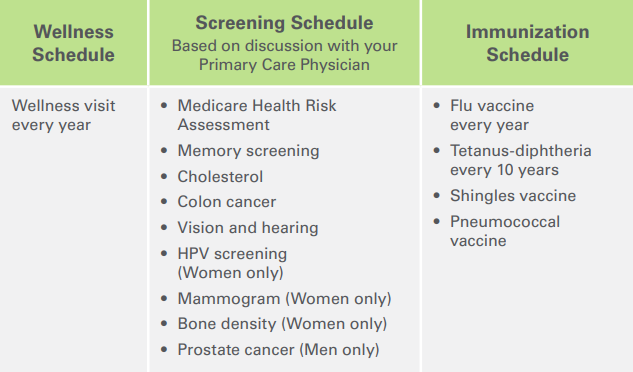633x372 pixels.
Task: Click the Cholesterol list item
Action: pos(220,177)
